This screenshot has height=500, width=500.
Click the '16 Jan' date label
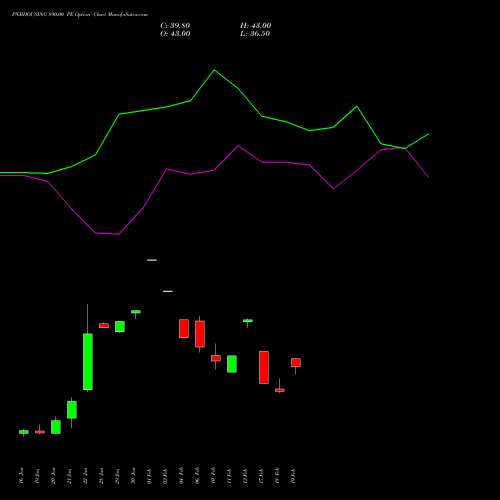coord(21,476)
